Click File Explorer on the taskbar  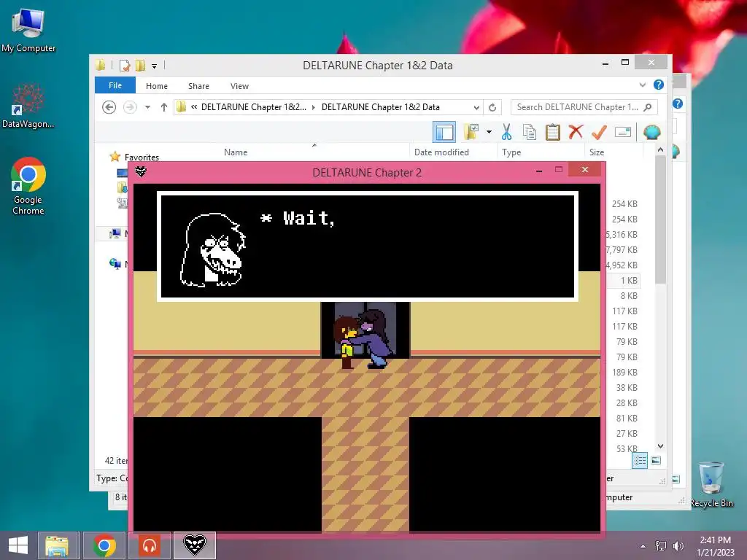pos(57,545)
